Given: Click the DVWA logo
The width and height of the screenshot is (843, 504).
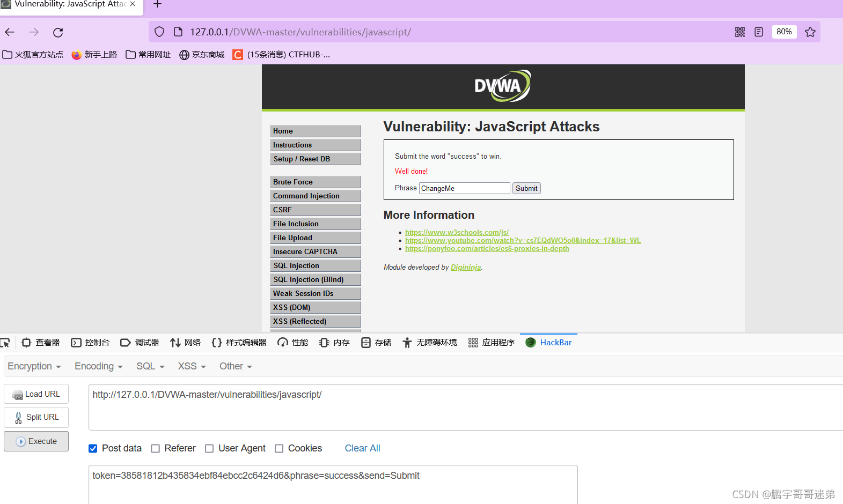Looking at the screenshot, I should point(503,86).
